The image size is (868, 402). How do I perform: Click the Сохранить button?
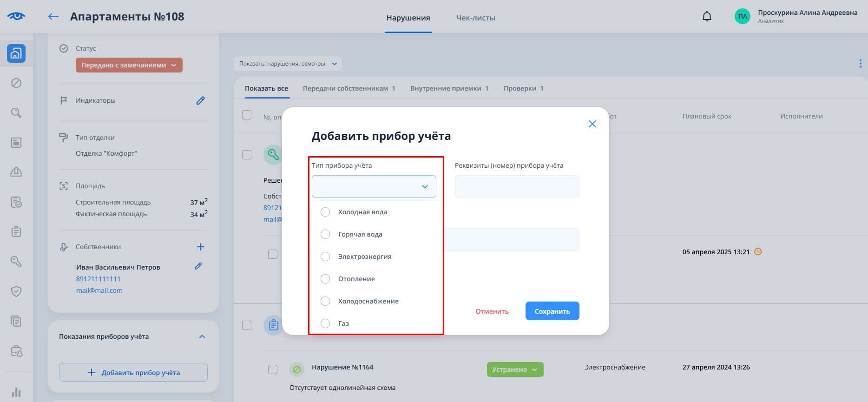(x=552, y=311)
